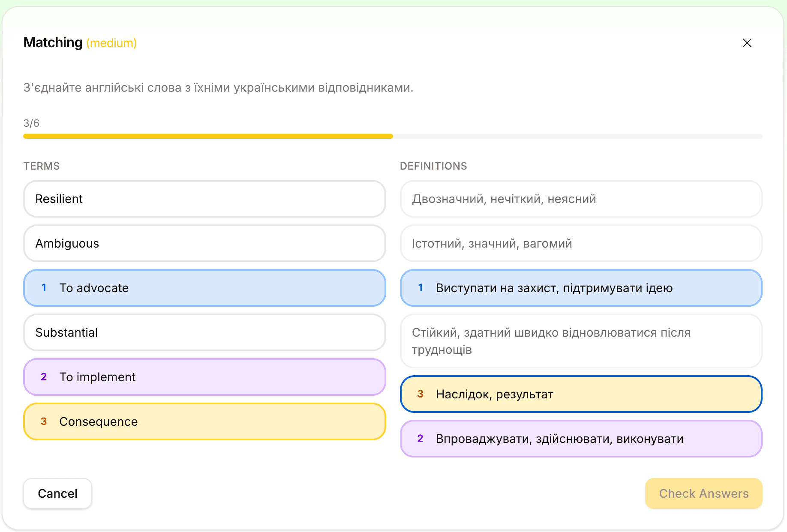Click the DEFINITIONS column heading

click(433, 166)
